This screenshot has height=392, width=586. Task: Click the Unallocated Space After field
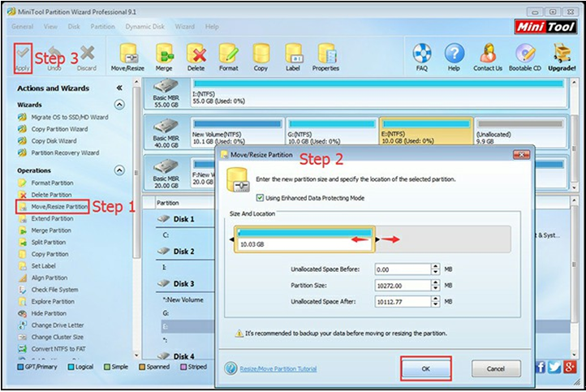tap(403, 302)
